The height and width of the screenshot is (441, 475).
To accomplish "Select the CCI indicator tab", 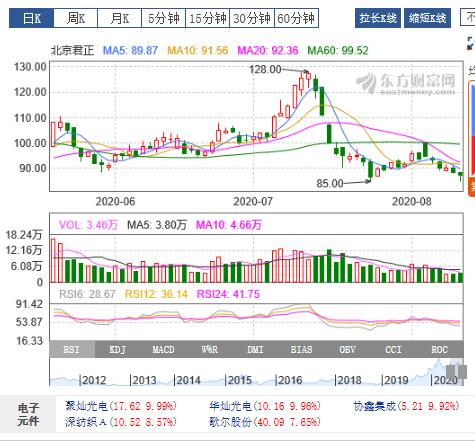I will point(393,349).
